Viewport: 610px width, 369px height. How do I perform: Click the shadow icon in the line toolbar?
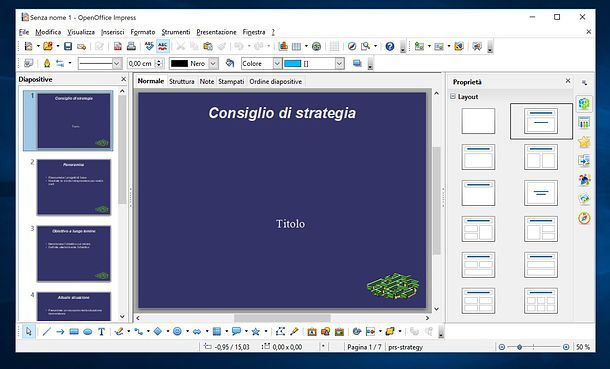coord(357,63)
